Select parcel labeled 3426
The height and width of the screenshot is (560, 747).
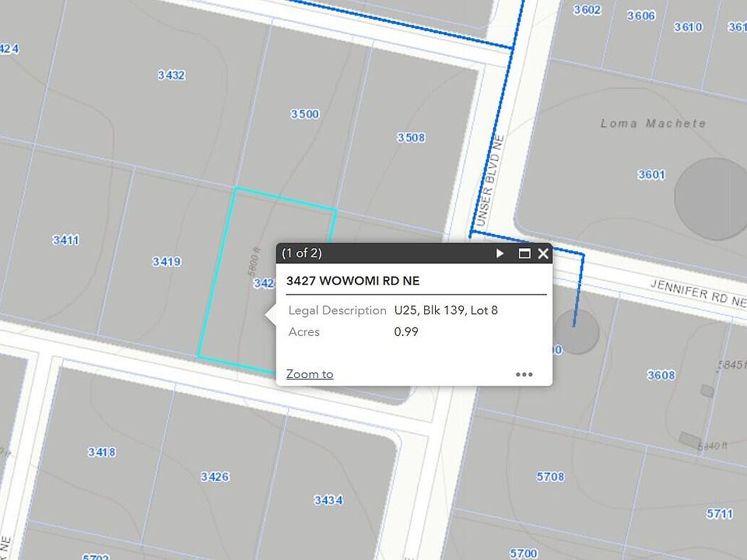point(215,477)
